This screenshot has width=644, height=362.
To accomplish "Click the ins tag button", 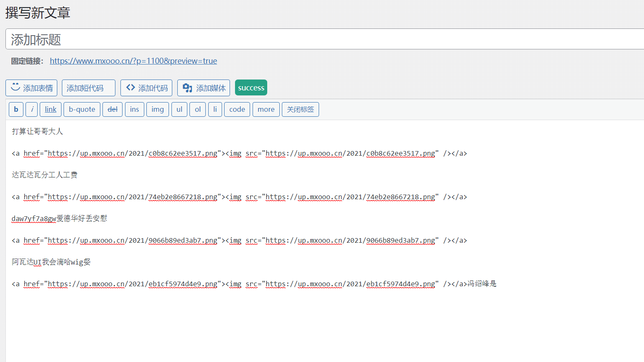I will pos(134,109).
